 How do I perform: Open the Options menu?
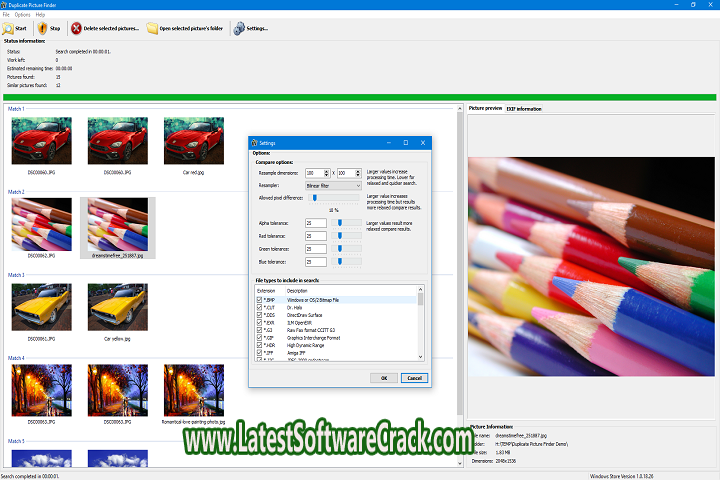tap(22, 15)
